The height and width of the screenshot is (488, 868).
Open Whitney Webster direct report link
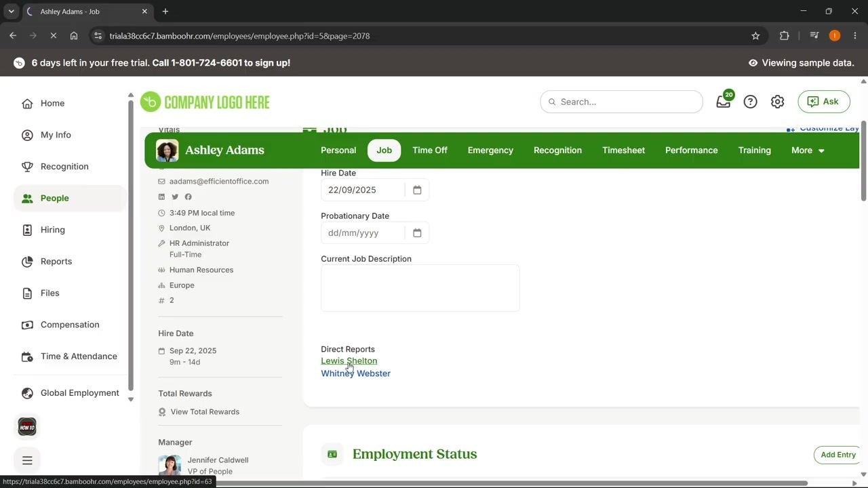[355, 373]
